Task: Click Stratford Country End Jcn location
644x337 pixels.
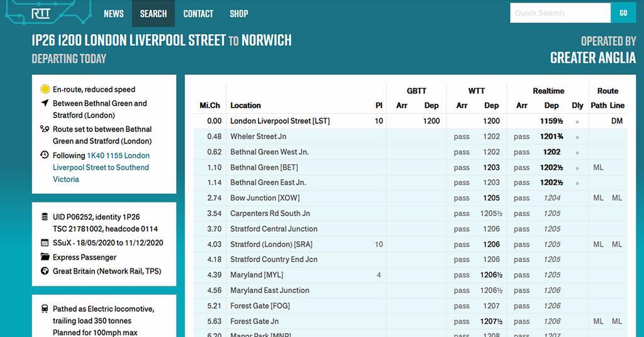Action: [274, 260]
